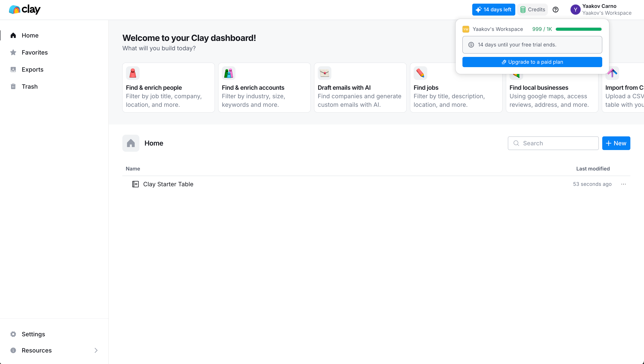Screen dimensions: 644x364
Task: Click the Find jobs pencil icon
Action: pyautogui.click(x=420, y=73)
